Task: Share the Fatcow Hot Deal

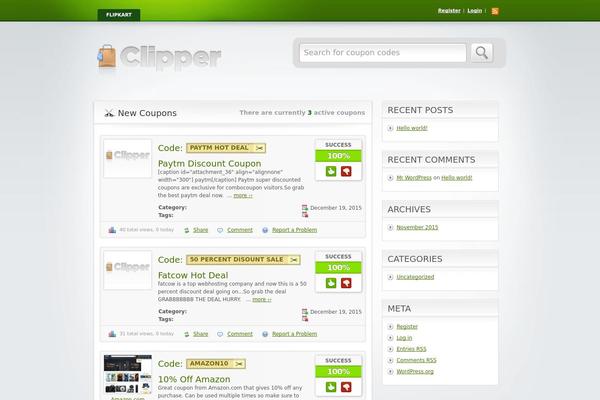Action: tap(201, 334)
